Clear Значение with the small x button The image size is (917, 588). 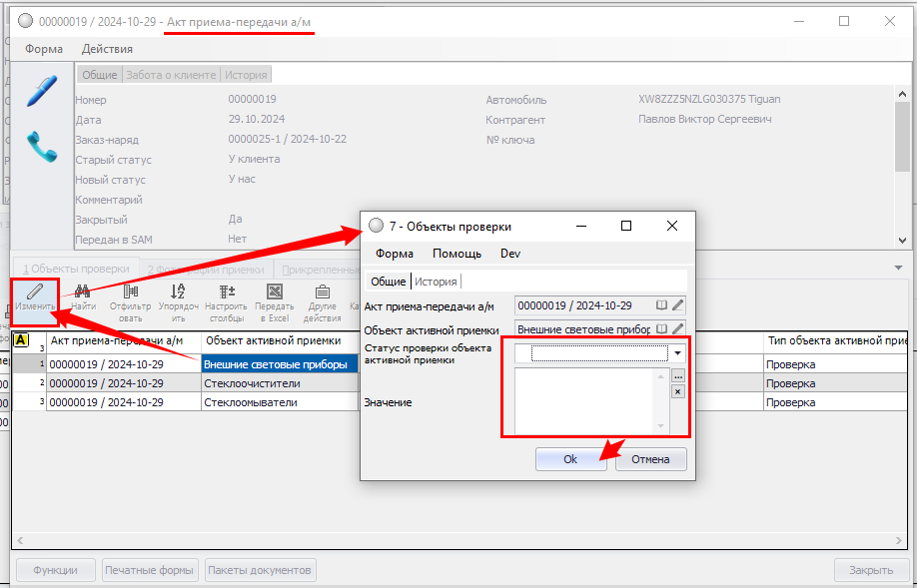tap(678, 392)
